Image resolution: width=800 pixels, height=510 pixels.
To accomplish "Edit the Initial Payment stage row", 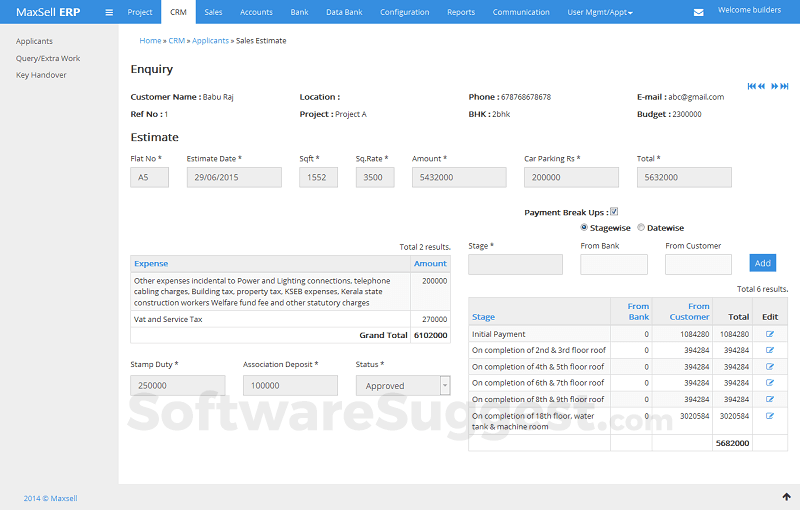I will click(769, 334).
